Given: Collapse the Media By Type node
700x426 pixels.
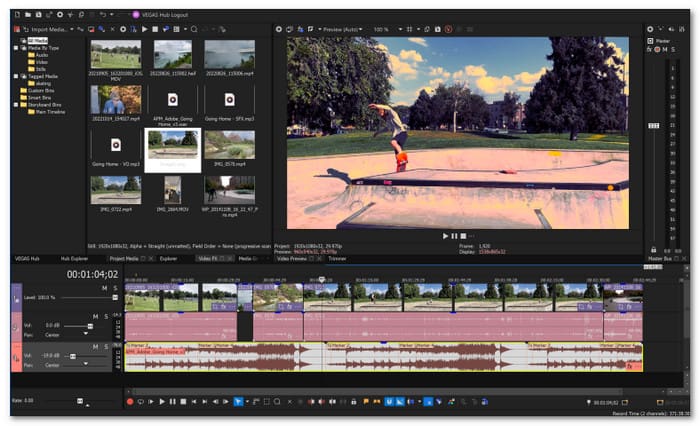Looking at the screenshot, I should 16,48.
